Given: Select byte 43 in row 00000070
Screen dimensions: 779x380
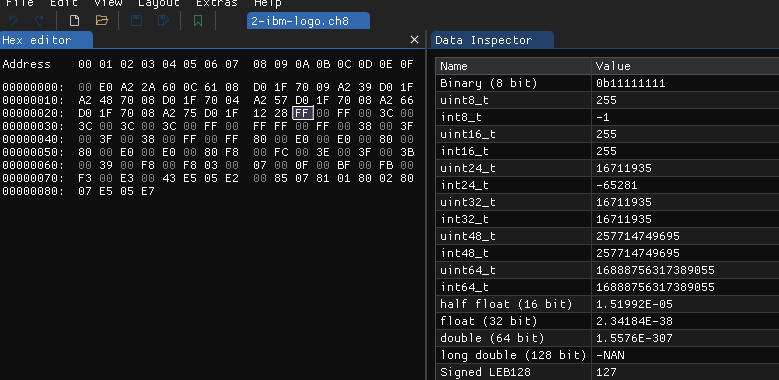Looking at the screenshot, I should pos(169,178).
